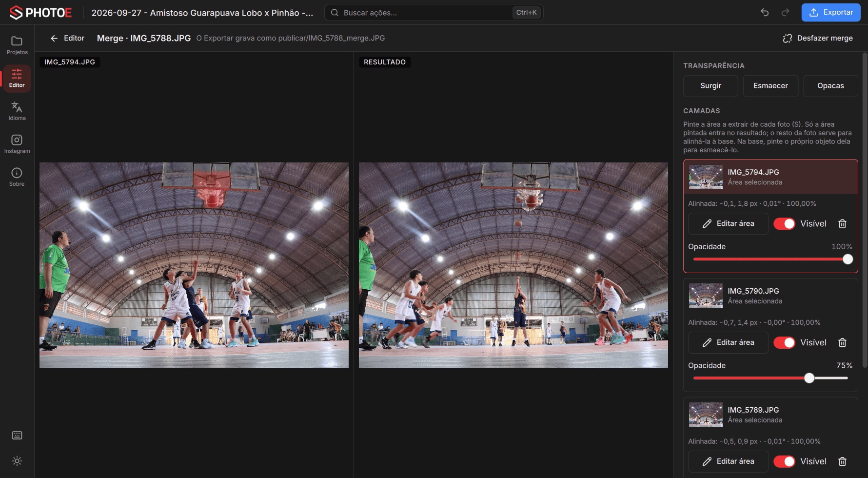Delete the IMG_5789.JPG layer
This screenshot has width=868, height=478.
842,461
